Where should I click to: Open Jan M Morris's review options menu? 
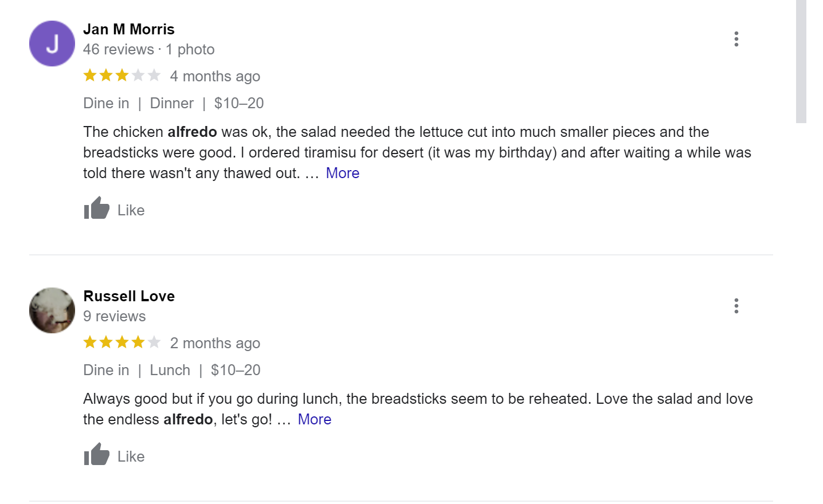click(x=736, y=39)
